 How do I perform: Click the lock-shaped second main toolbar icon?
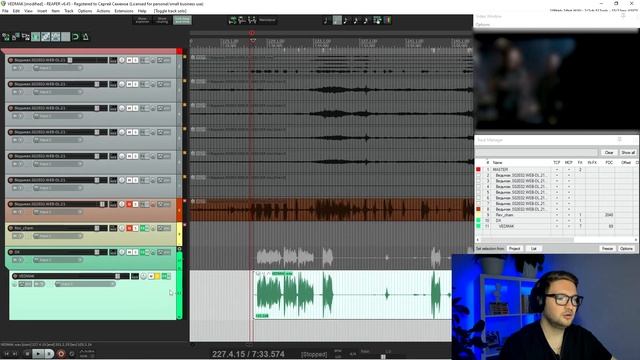16,37
